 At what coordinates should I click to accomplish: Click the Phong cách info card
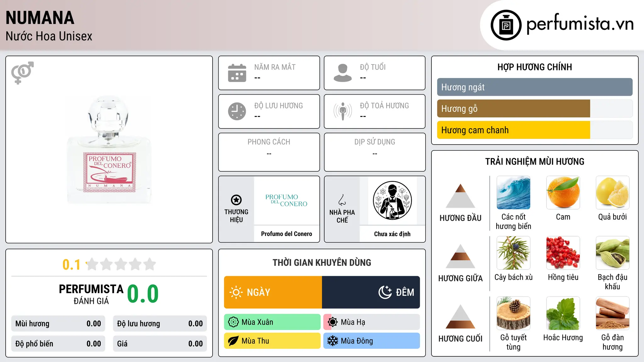pyautogui.click(x=269, y=152)
